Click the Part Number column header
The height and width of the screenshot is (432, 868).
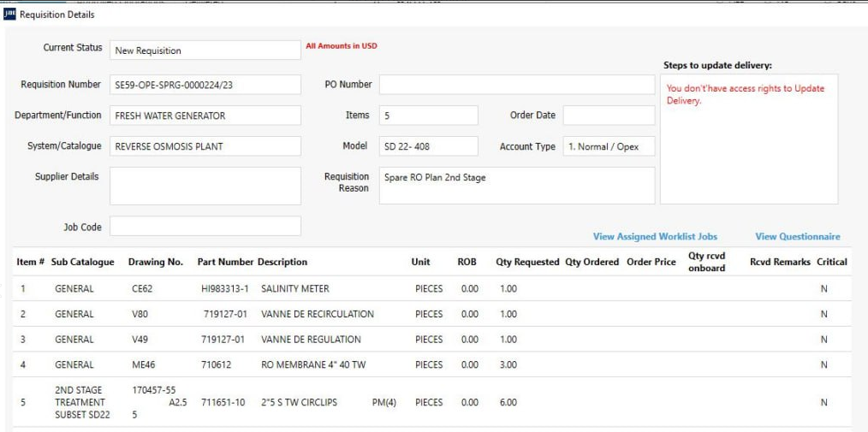click(225, 262)
